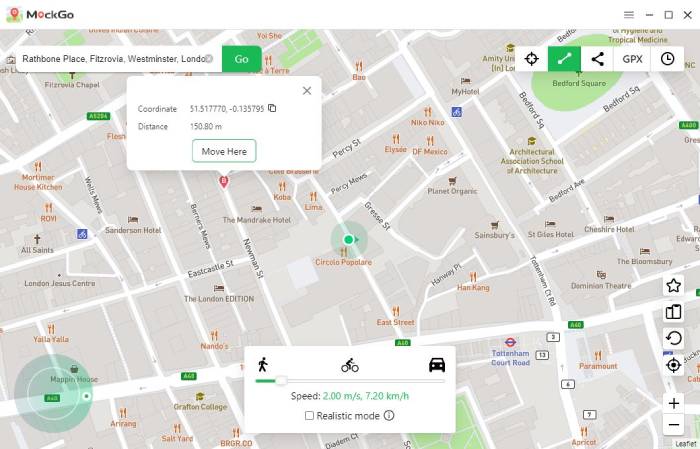Image resolution: width=700 pixels, height=449 pixels.
Task: Select the one-stop route mode icon
Action: coord(564,59)
